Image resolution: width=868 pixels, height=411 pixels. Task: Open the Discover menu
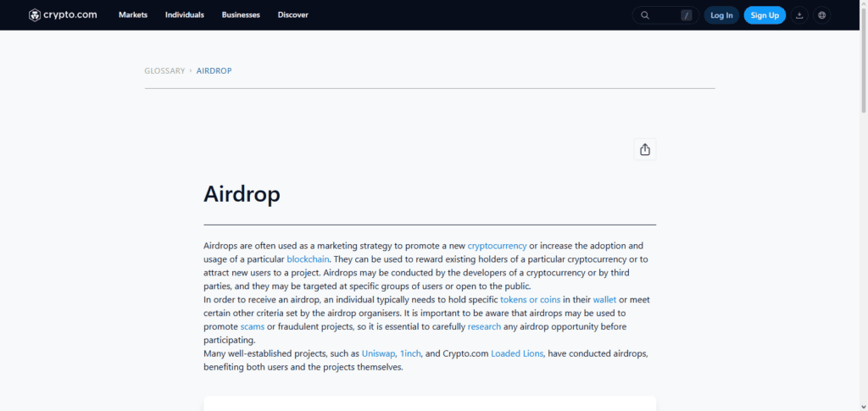[x=292, y=15]
